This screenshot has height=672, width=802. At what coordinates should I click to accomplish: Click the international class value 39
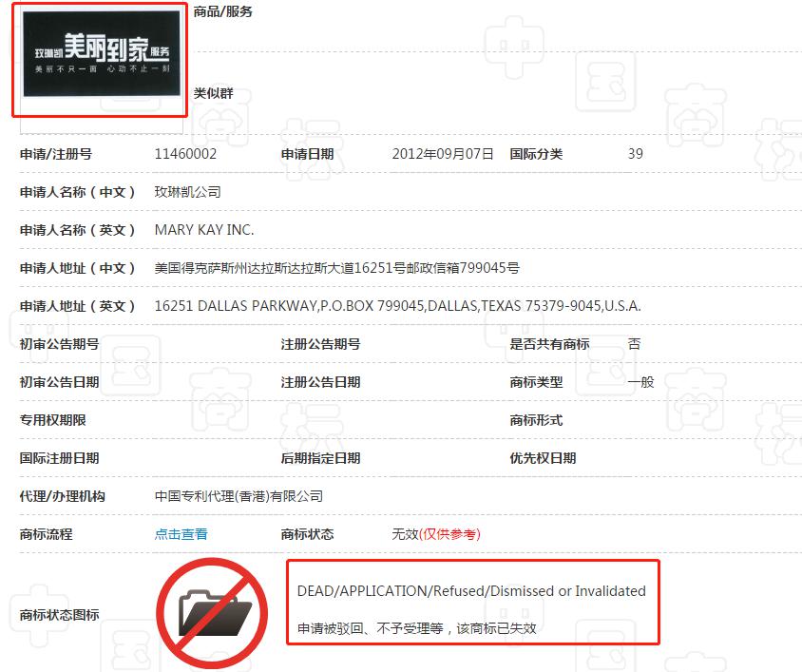click(x=635, y=154)
